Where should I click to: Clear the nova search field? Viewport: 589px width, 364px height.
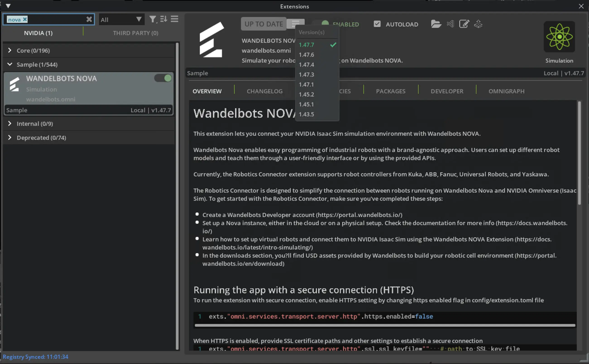pos(89,19)
